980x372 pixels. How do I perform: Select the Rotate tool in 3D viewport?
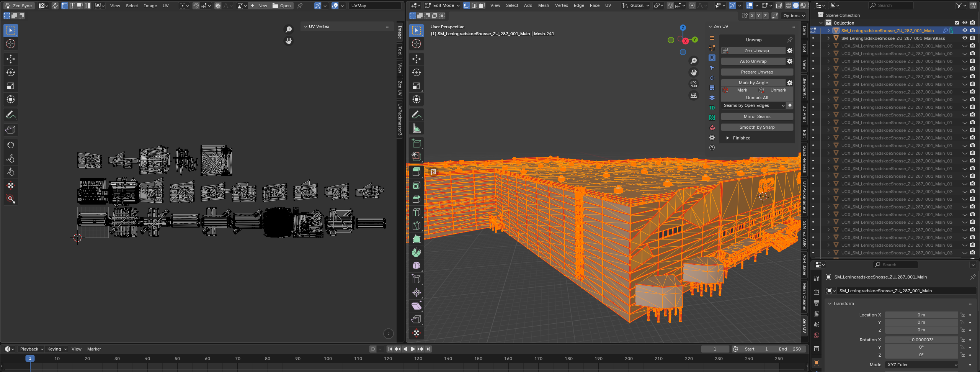tap(416, 72)
